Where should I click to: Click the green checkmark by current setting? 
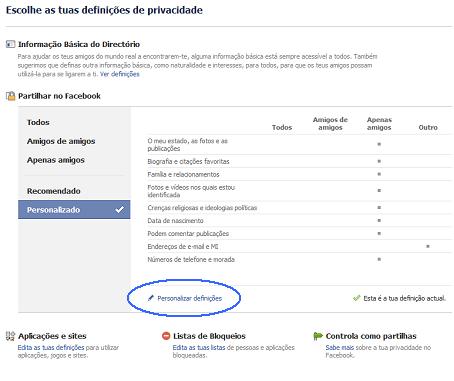(357, 298)
